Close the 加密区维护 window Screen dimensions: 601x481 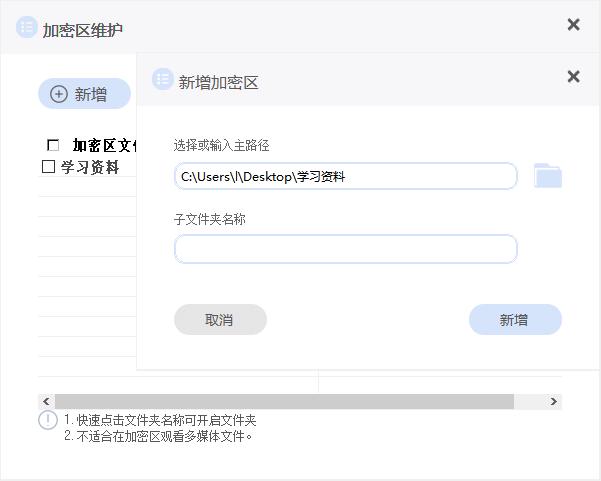click(x=573, y=25)
